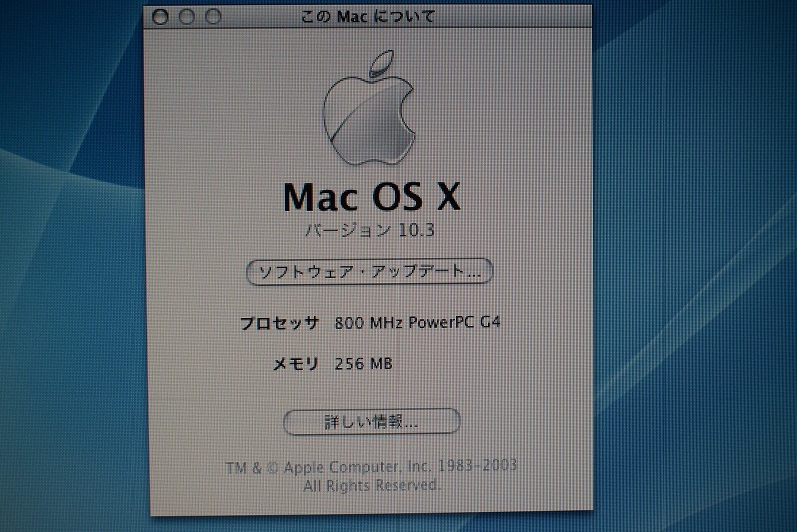The width and height of the screenshot is (797, 532).
Task: Zoom the About This Mac window
Action: tap(213, 17)
